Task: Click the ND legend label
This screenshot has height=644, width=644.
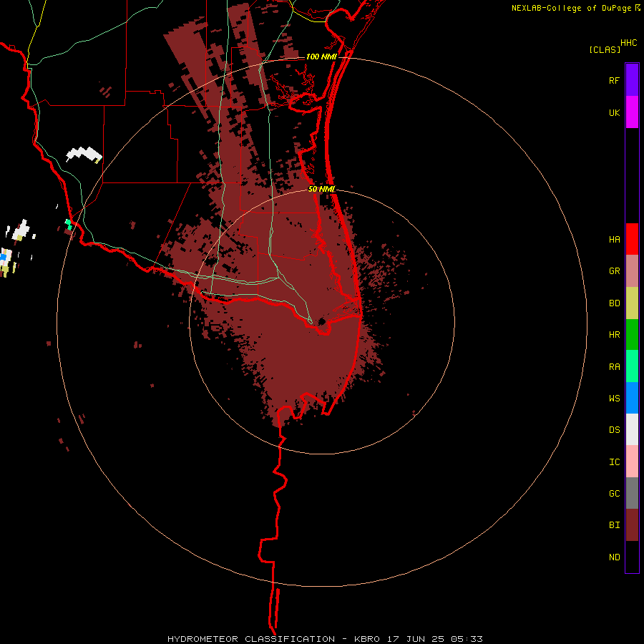Action: coord(614,557)
